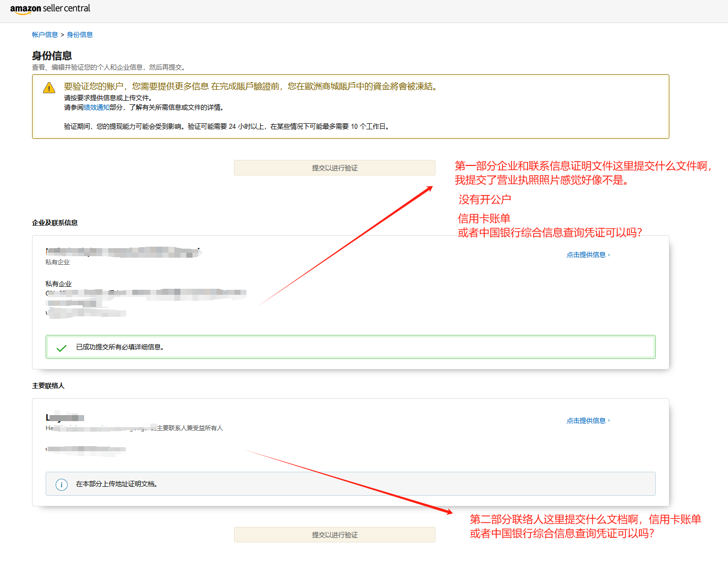Click the warning headline about account verification

251,86
